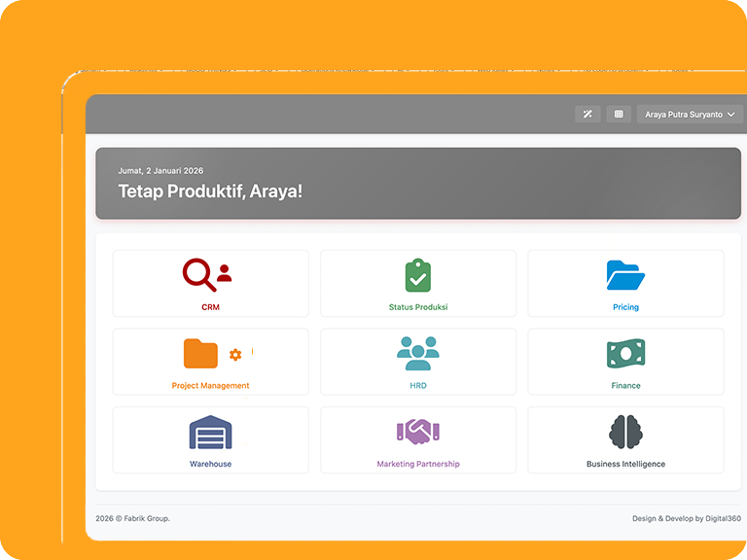The width and height of the screenshot is (747, 560).
Task: Click the HRD label
Action: (x=418, y=386)
